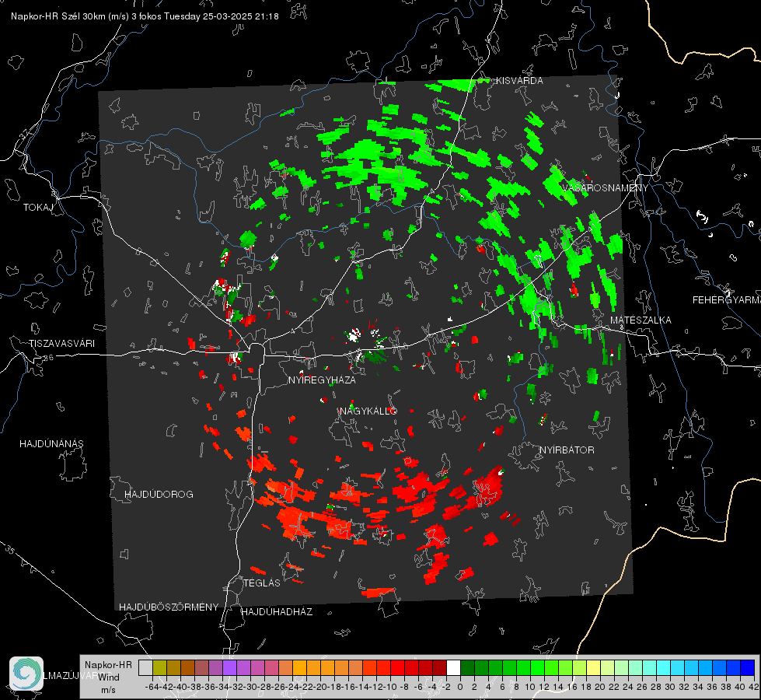Click the NAGYKÁLLÓ city label

point(368,411)
